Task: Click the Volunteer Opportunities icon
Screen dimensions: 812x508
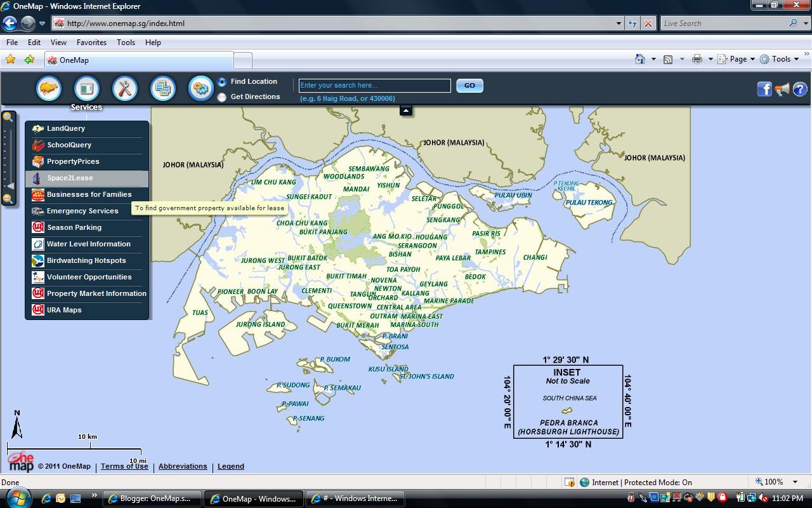Action: pos(38,277)
